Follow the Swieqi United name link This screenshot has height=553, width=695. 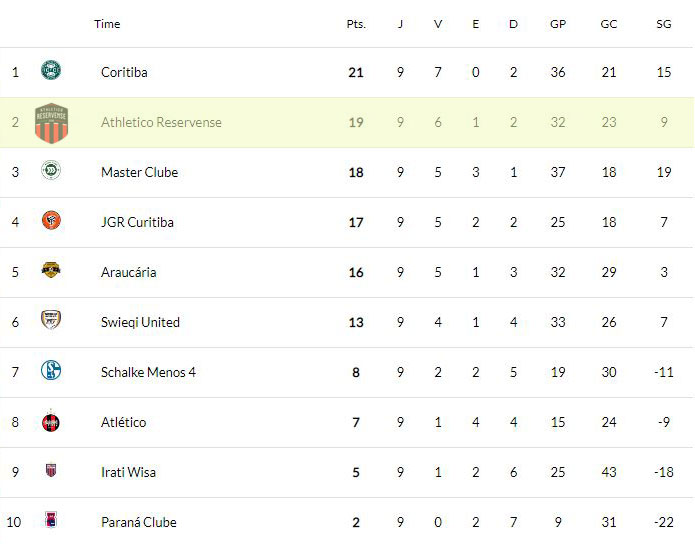tap(140, 322)
